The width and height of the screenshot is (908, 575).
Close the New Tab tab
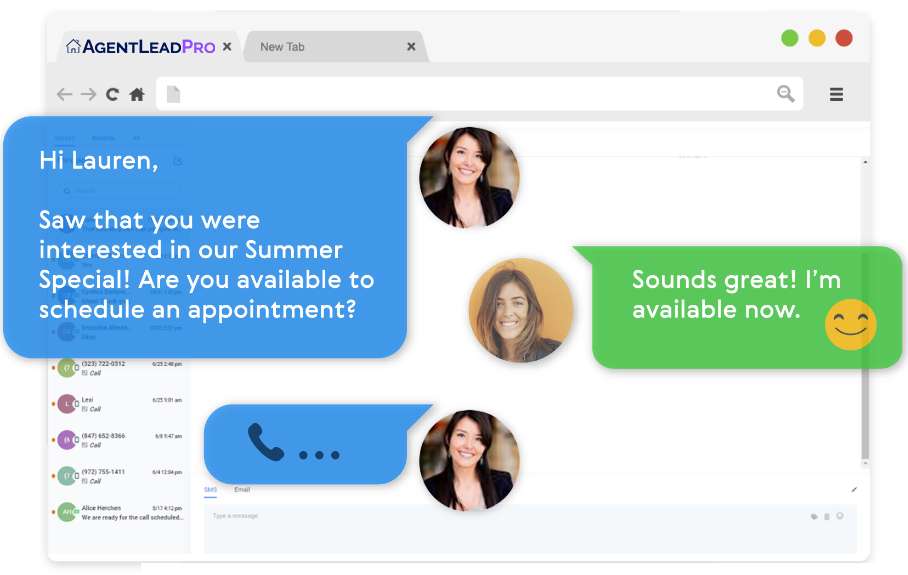pos(411,46)
